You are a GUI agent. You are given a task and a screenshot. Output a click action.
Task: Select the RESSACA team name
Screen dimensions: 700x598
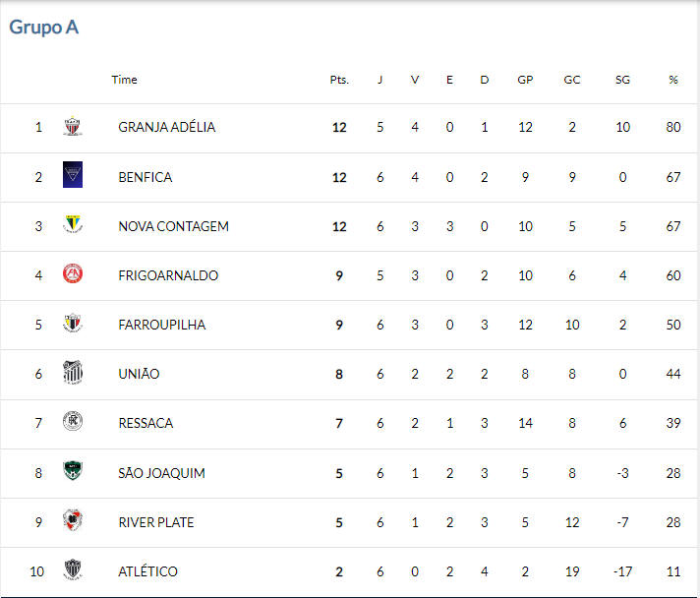pyautogui.click(x=146, y=423)
